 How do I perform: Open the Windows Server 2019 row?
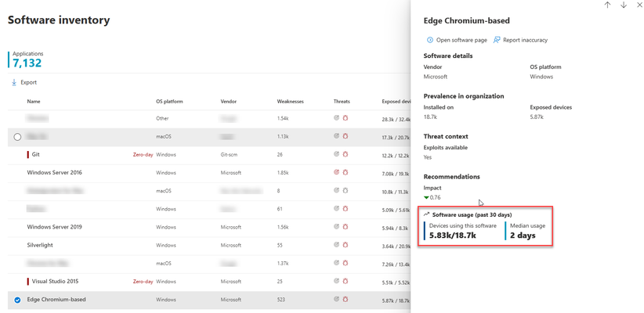tap(208, 227)
